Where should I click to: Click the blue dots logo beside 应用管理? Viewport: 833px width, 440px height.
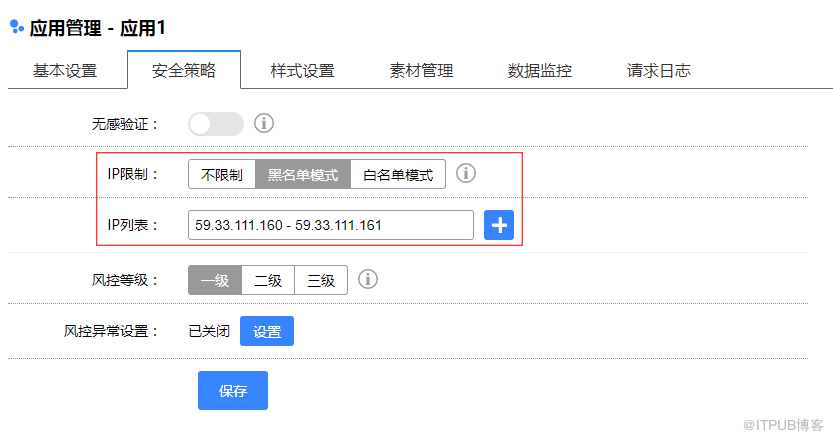(17, 27)
